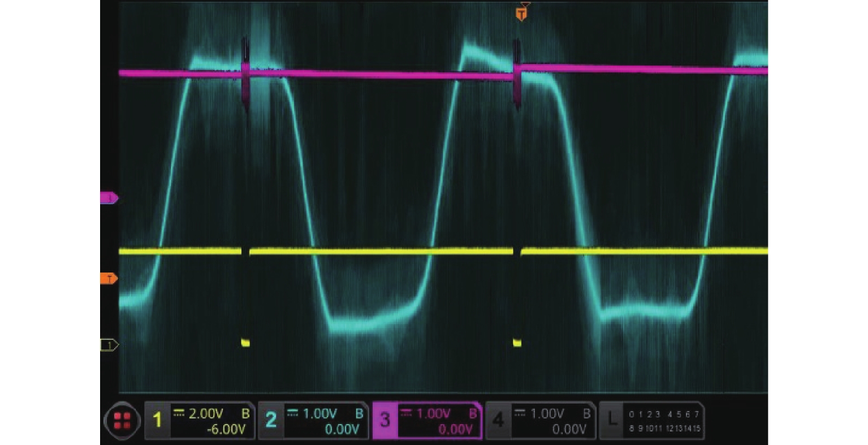Select the channel 1 ground level marker
The image size is (868, 445).
point(109,344)
